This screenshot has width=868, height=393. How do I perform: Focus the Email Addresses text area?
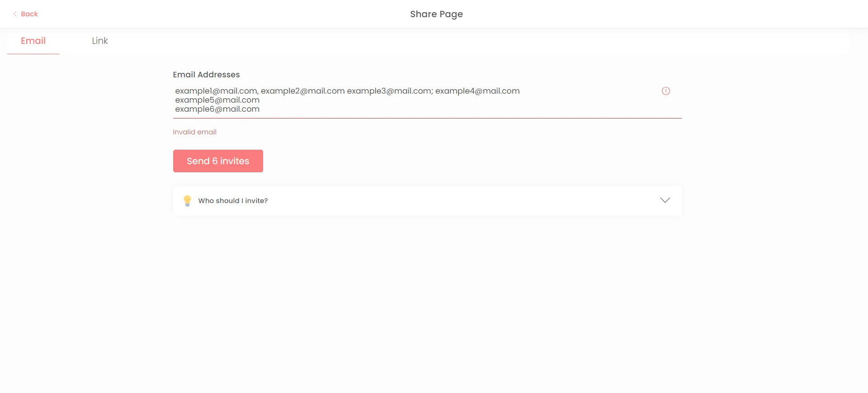point(427,100)
